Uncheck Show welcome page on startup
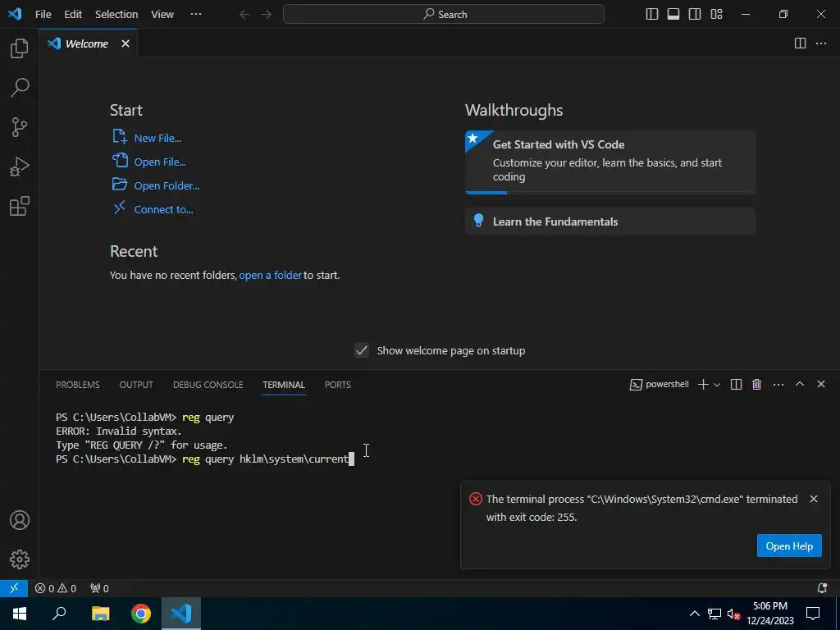The width and height of the screenshot is (840, 630). [x=362, y=350]
